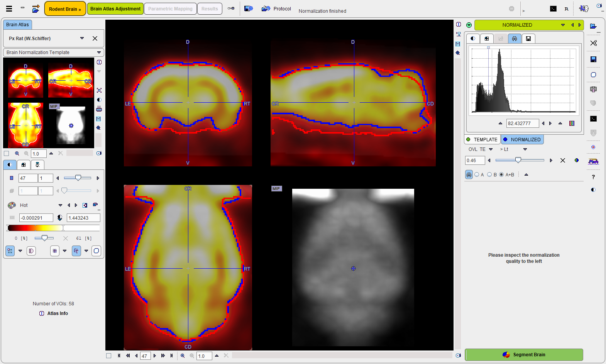The height and width of the screenshot is (364, 606).
Task: Adjust the slice slider in color panel
Action: [x=78, y=178]
